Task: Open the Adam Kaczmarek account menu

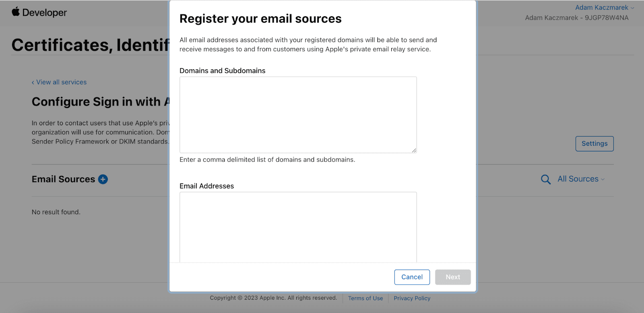Action: tap(605, 7)
